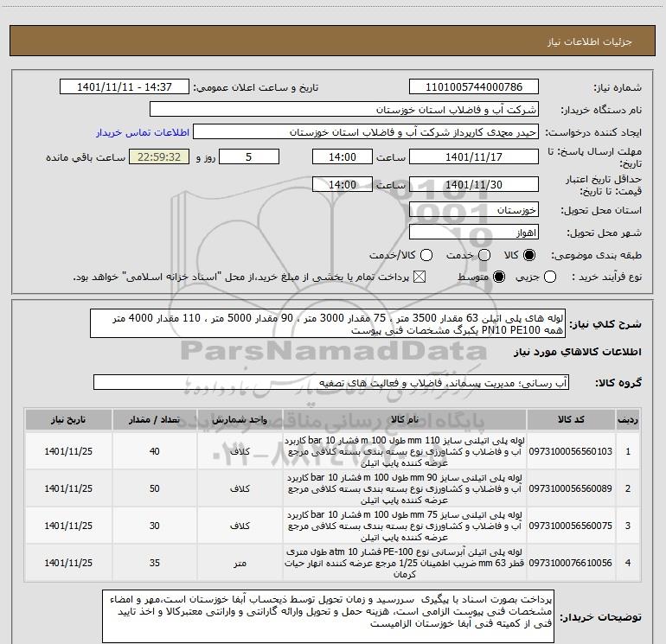
Task: Click the PE-100 63 mm pipe item name
Action: tap(405, 563)
